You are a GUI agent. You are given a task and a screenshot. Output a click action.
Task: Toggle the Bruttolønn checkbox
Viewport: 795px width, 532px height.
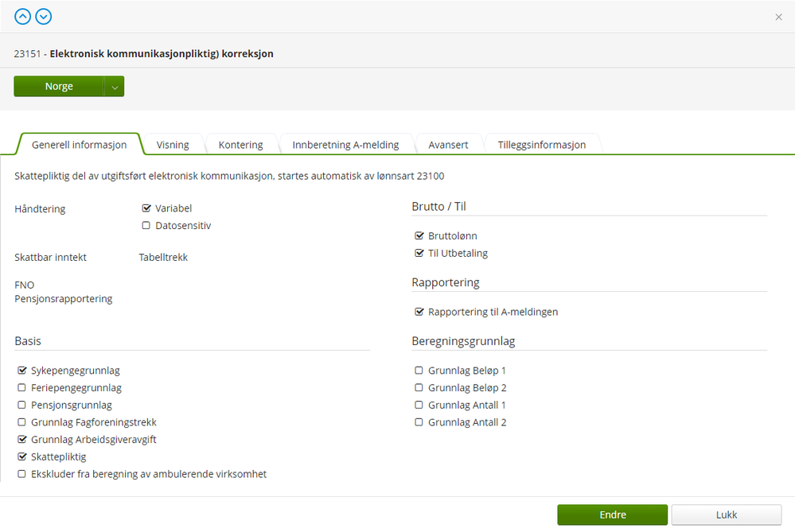pyautogui.click(x=419, y=236)
